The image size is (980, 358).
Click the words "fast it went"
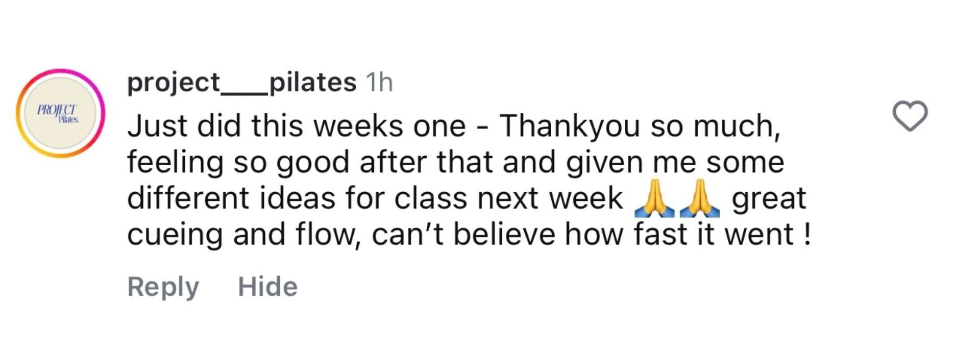(713, 235)
